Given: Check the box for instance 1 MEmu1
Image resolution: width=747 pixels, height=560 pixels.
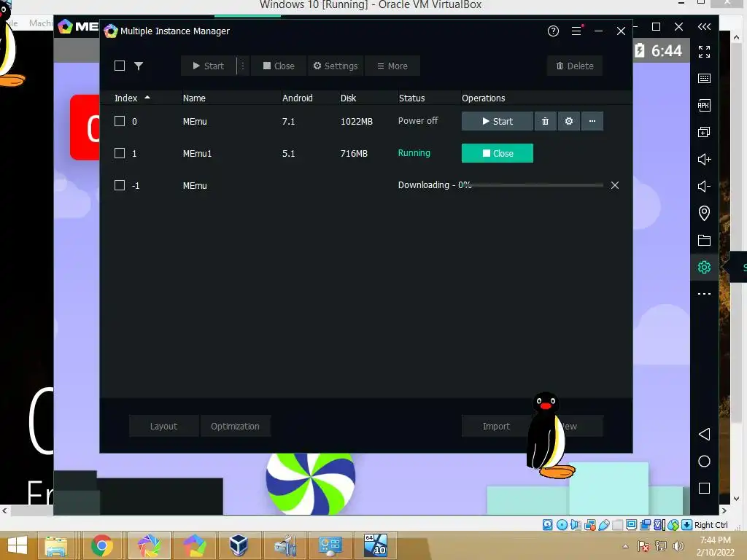Looking at the screenshot, I should coord(120,153).
